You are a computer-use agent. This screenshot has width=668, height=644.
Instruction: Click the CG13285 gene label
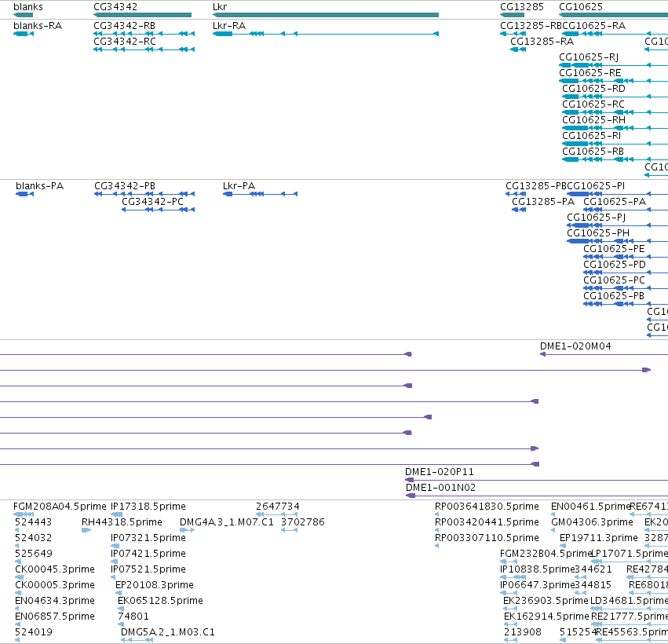tap(522, 7)
